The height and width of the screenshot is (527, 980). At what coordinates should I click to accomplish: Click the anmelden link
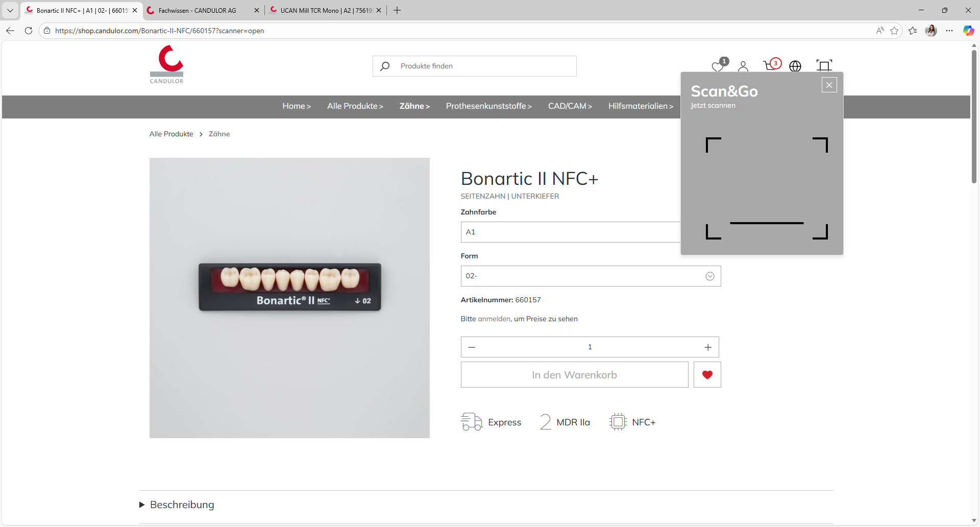pyautogui.click(x=494, y=319)
